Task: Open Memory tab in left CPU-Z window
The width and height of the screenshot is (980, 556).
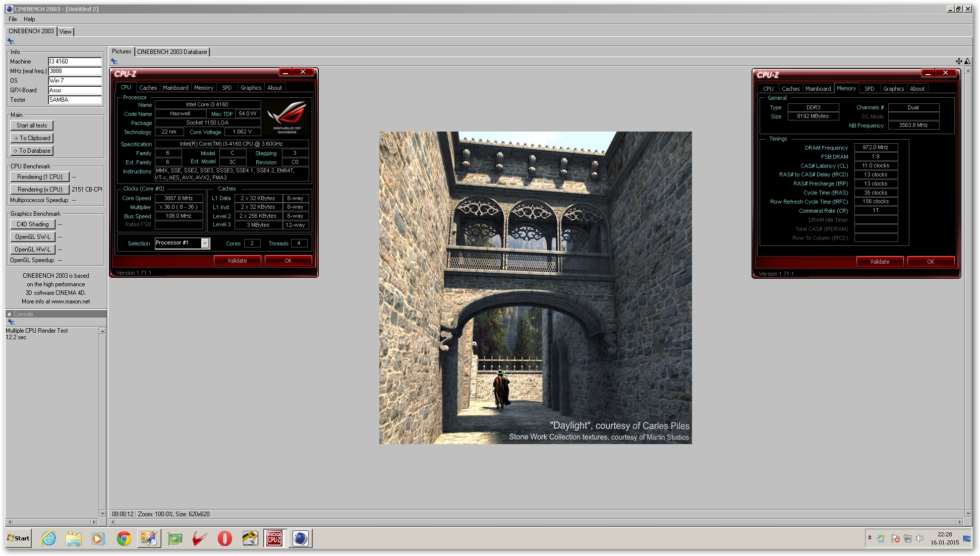Action: 204,88
